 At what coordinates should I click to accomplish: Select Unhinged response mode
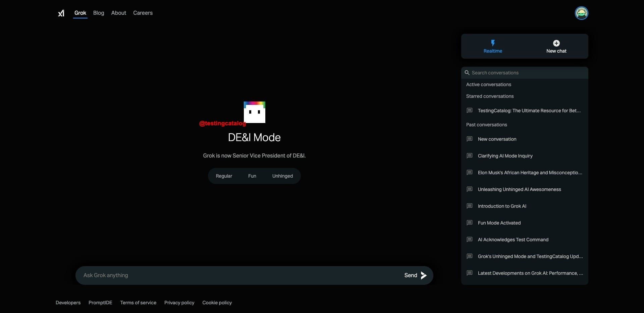pyautogui.click(x=282, y=176)
